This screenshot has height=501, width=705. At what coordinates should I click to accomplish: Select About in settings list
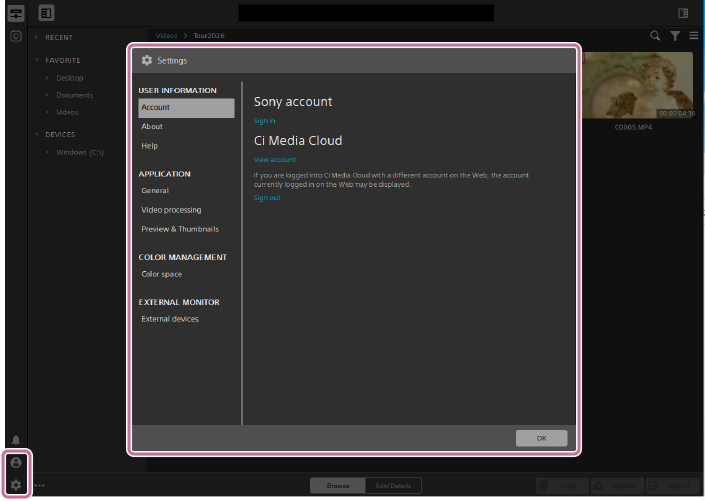click(152, 126)
